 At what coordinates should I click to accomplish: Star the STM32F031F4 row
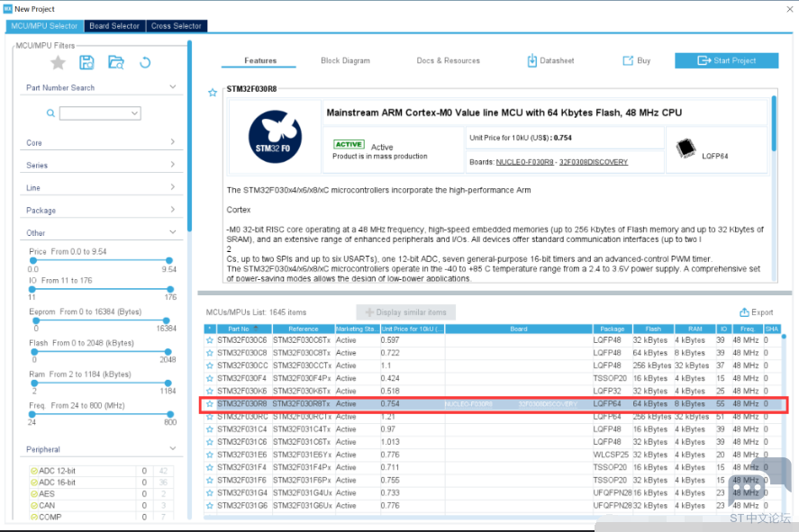click(x=209, y=467)
